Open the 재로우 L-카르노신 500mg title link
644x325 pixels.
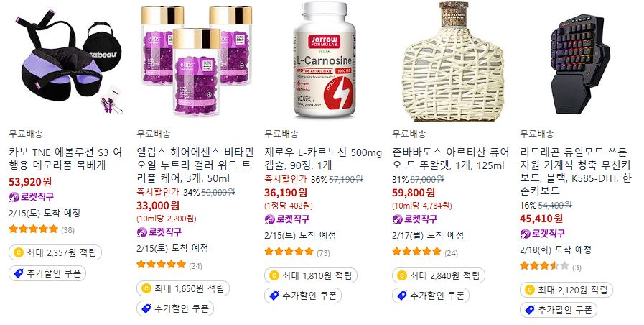tap(323, 159)
